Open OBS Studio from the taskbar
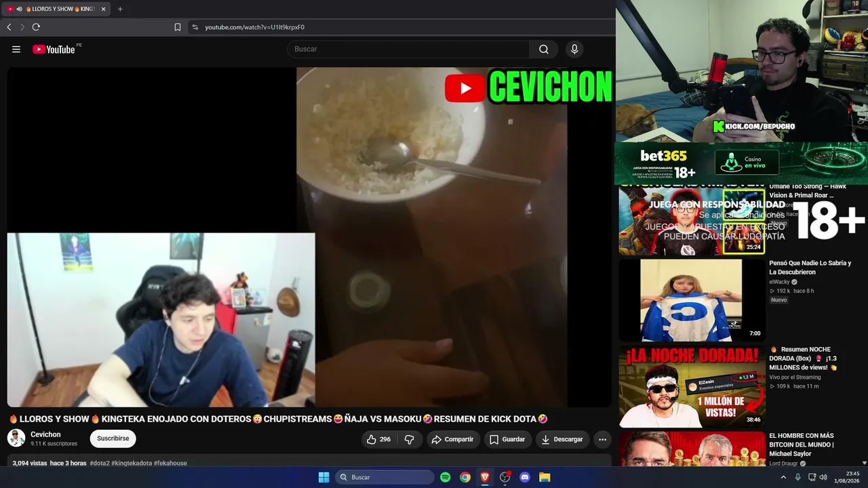 [505, 477]
